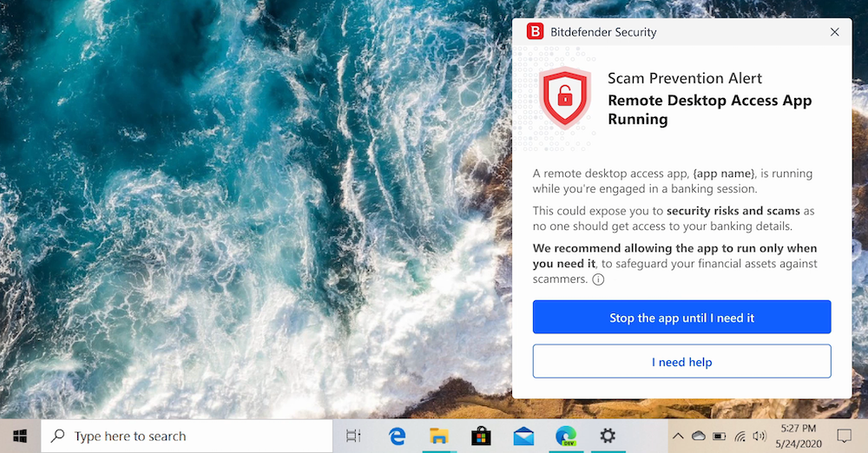Expand the hidden system tray icons chevron
This screenshot has height=453, width=868.
678,436
